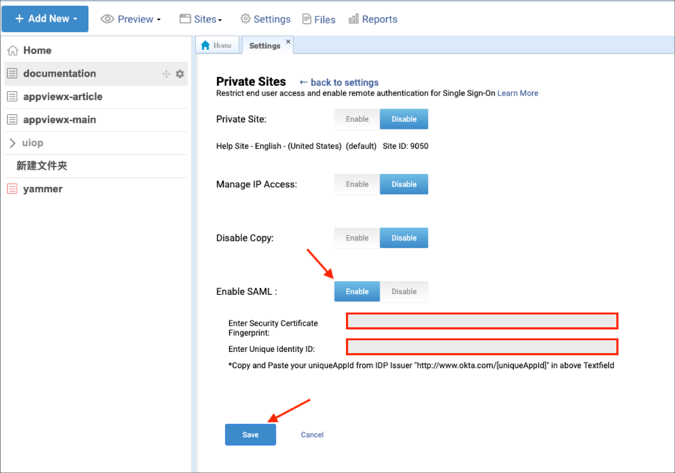
Task: Open Reports from the top toolbar
Action: tap(372, 19)
